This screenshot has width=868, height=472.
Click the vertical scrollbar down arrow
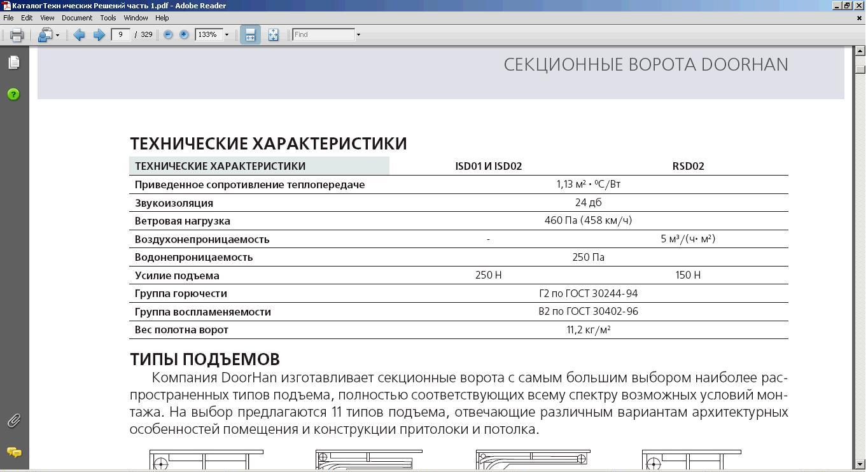(860, 464)
